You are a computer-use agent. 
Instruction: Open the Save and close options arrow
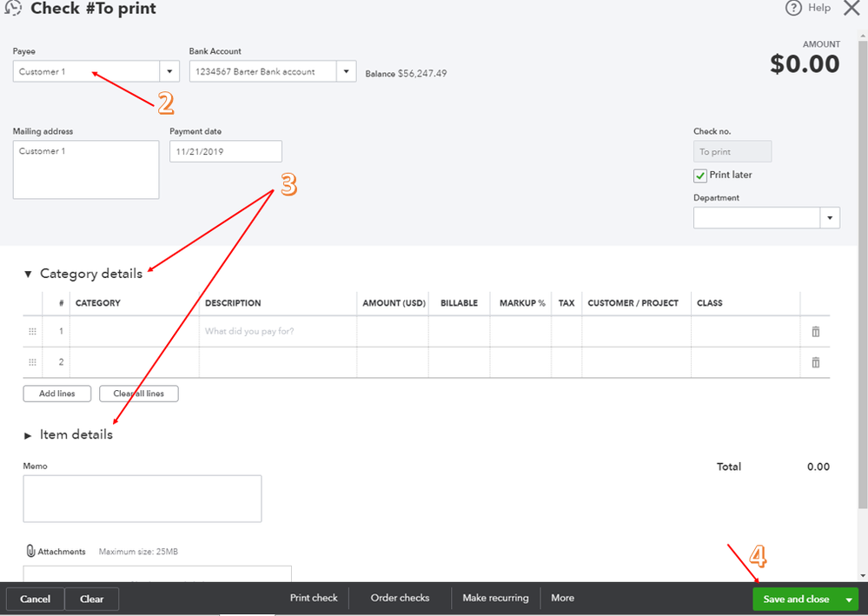click(849, 599)
